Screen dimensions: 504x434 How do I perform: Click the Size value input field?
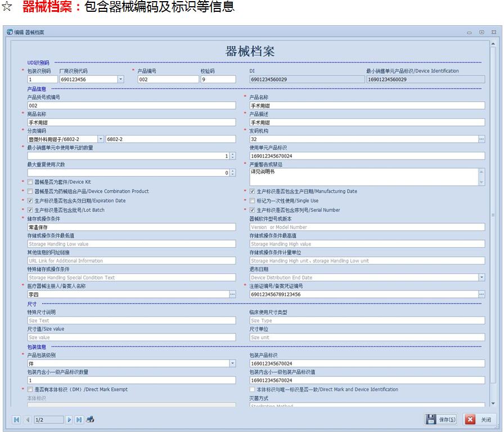point(132,337)
